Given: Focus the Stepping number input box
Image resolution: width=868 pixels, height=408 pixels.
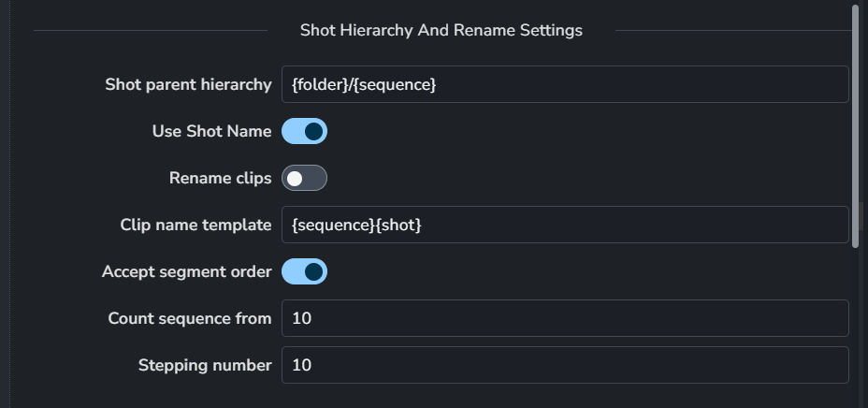Looking at the screenshot, I should pos(565,365).
